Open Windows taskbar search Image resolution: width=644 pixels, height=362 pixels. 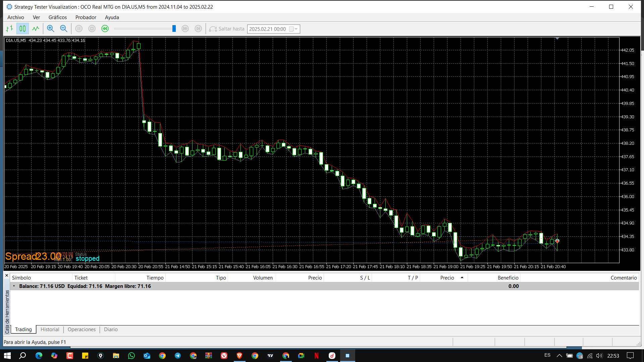coord(22,356)
